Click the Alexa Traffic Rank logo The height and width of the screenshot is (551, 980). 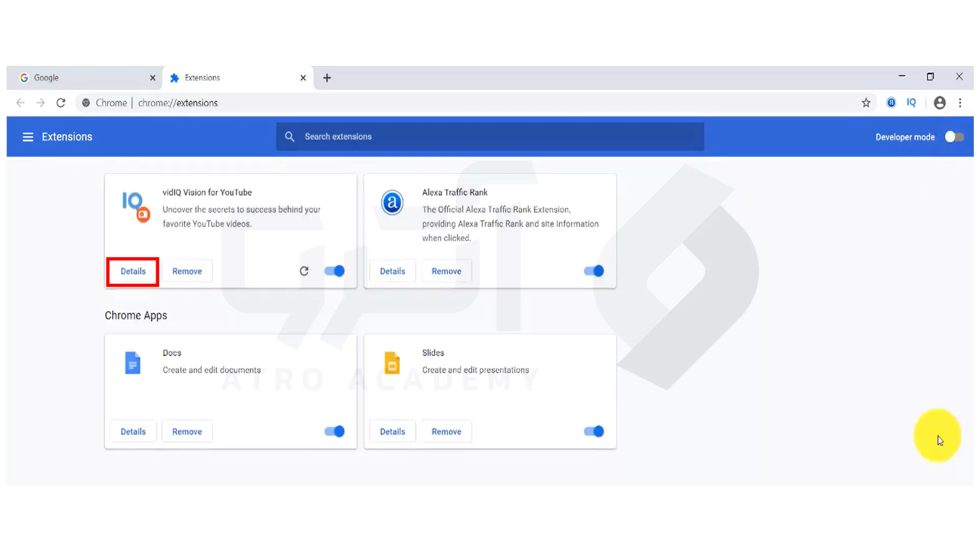(x=392, y=203)
